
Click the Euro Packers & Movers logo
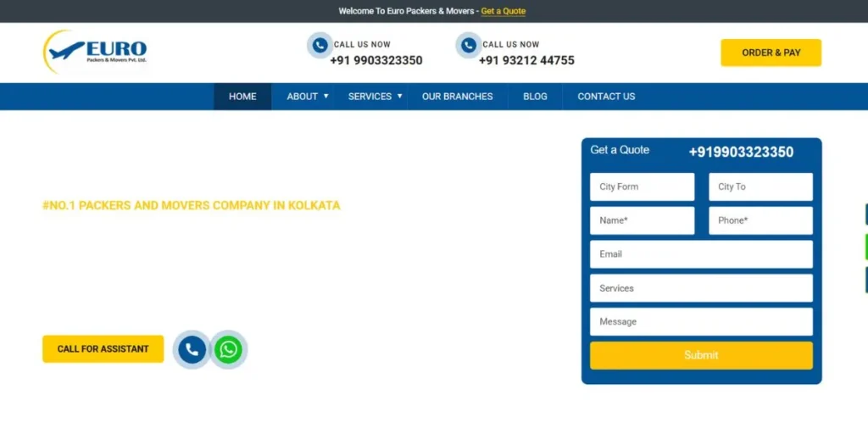coord(95,51)
